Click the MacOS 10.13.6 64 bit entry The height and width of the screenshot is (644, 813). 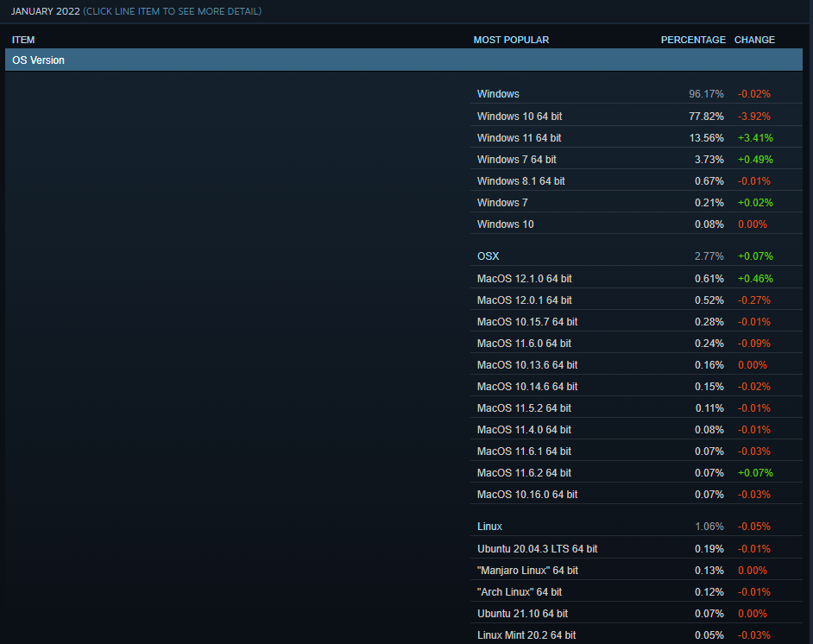click(636, 365)
